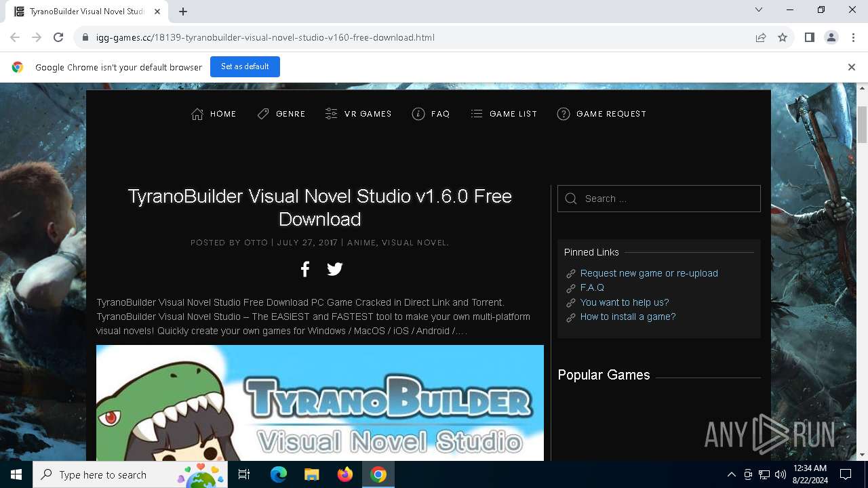The image size is (868, 488).
Task: Click the Twitter share icon
Action: pyautogui.click(x=335, y=269)
